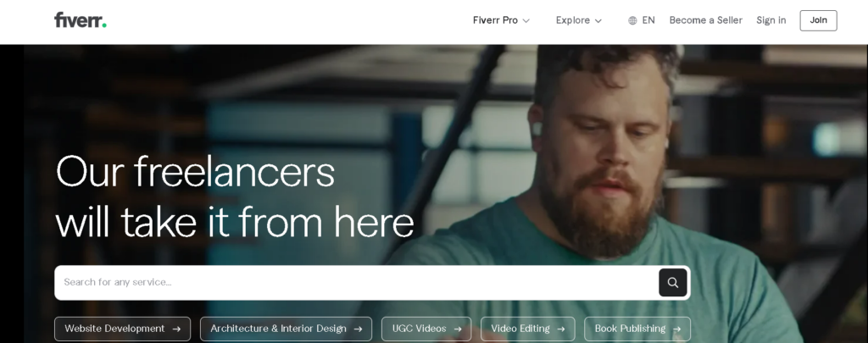Viewport: 868px width, 343px height.
Task: Expand the Fiverr Pro dropdown chevron
Action: point(526,21)
